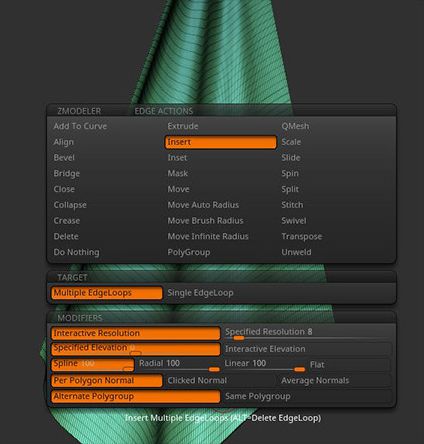Select the Transpose edge action
The width and height of the screenshot is (424, 444).
(302, 237)
